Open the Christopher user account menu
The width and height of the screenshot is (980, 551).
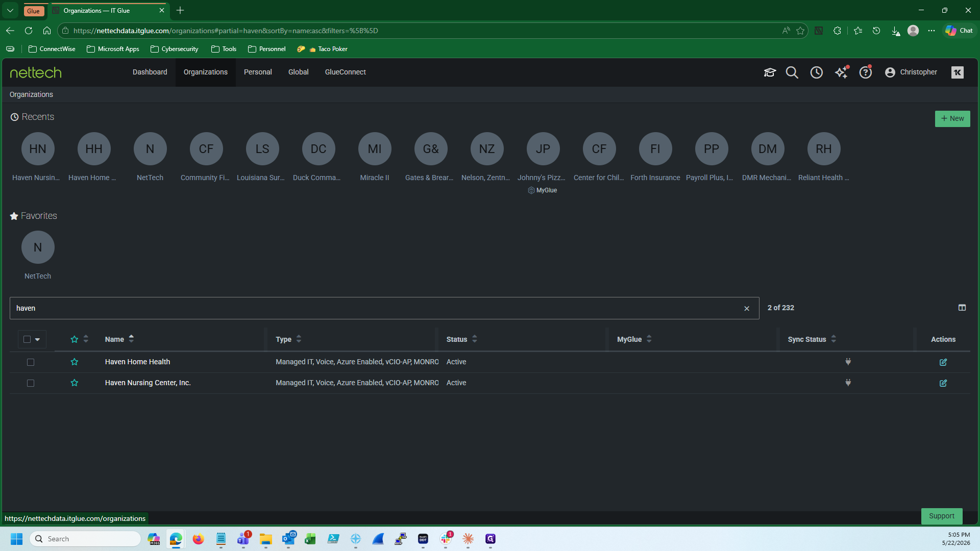coord(911,72)
